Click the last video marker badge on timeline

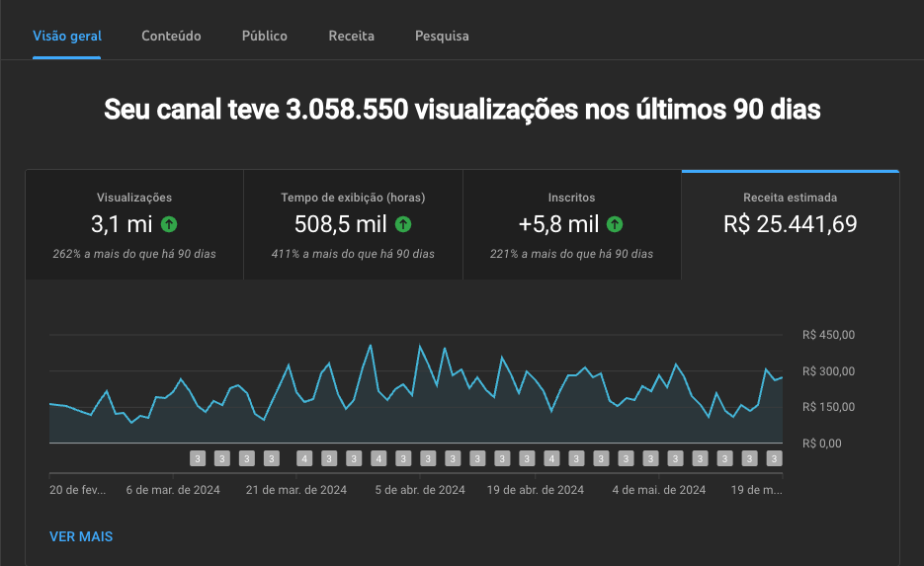[x=775, y=458]
